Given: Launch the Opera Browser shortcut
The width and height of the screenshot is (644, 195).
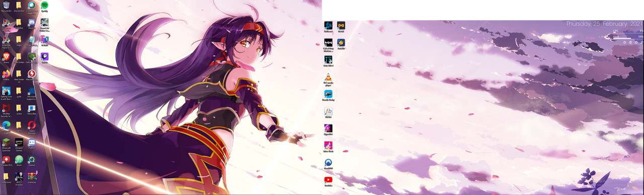Looking at the screenshot, I should click(x=31, y=127).
